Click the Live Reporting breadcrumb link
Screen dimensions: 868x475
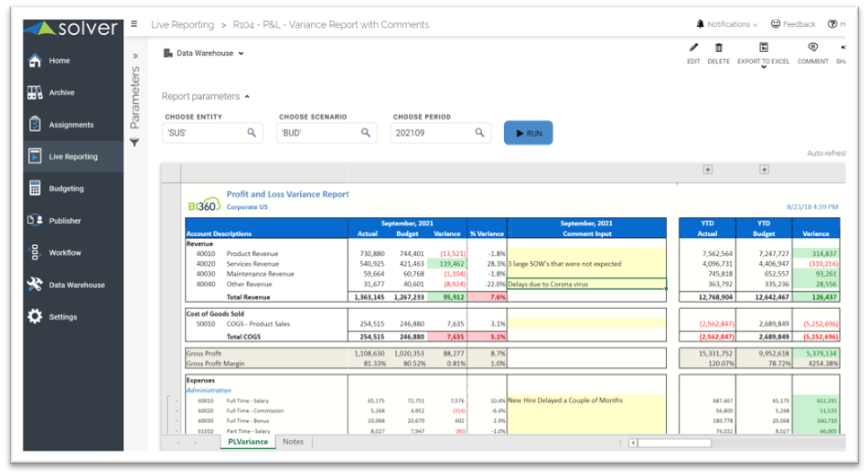point(182,24)
